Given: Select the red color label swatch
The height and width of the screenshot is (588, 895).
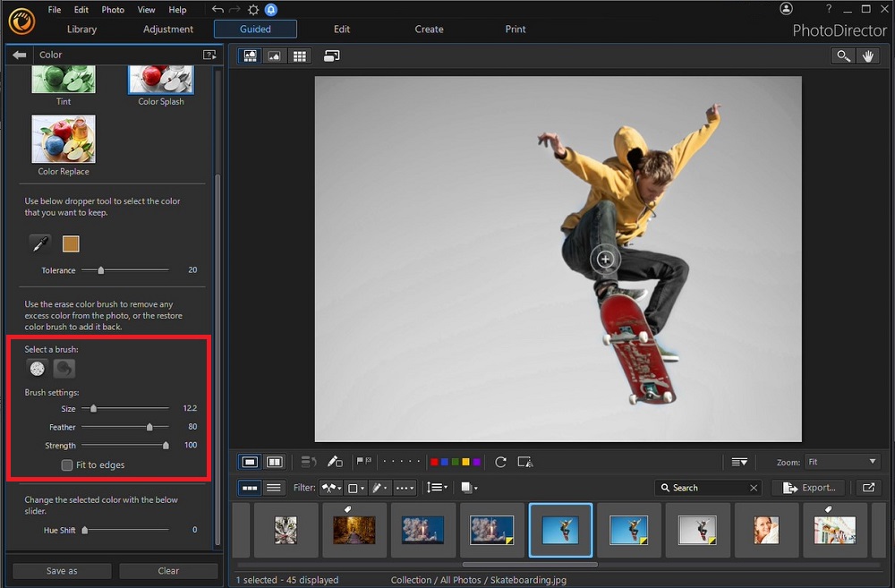Looking at the screenshot, I should [x=434, y=461].
